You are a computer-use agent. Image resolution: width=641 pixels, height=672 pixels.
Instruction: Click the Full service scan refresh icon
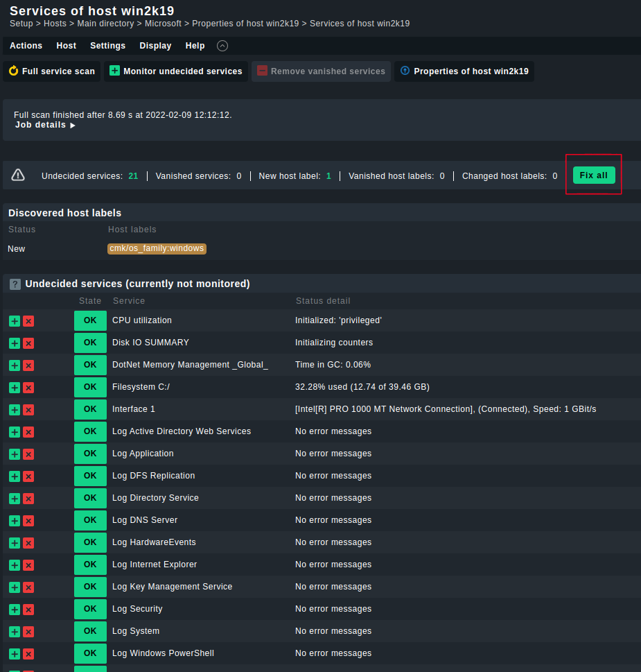pyautogui.click(x=12, y=71)
